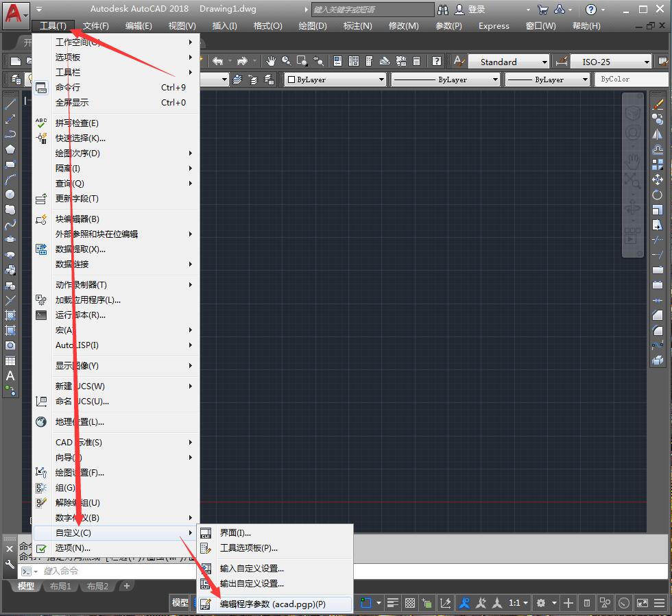Switch to the 布局1 layout tab
Screen dimensions: 672x616
click(60, 586)
